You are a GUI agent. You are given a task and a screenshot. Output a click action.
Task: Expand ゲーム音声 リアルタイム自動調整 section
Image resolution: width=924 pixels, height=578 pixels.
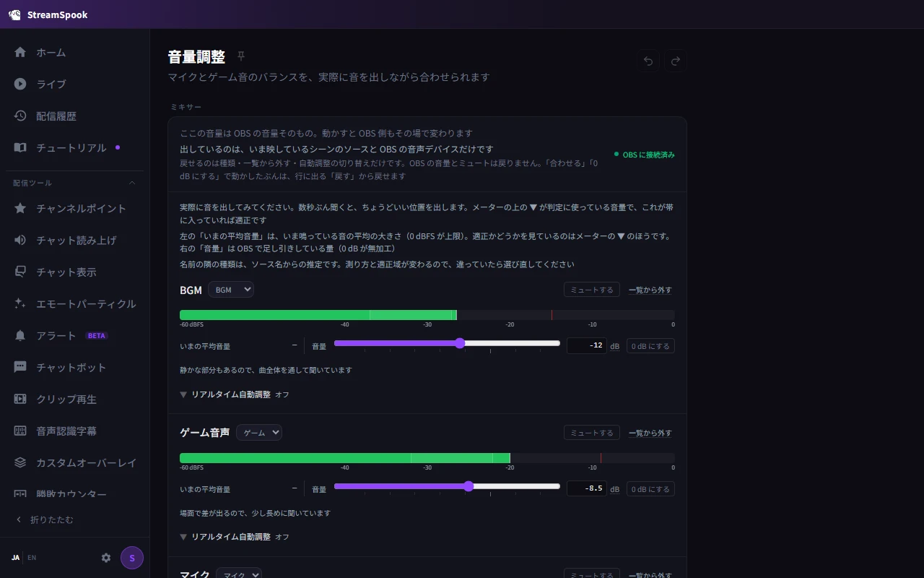coord(234,537)
